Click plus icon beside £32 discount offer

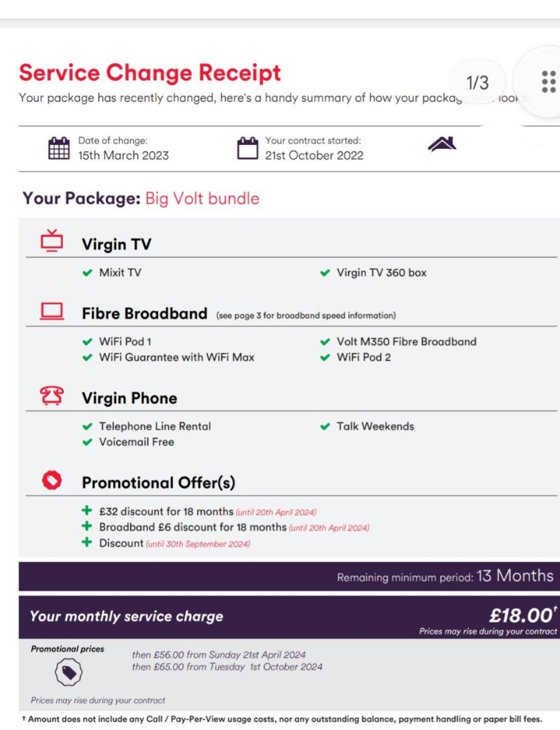[x=87, y=511]
